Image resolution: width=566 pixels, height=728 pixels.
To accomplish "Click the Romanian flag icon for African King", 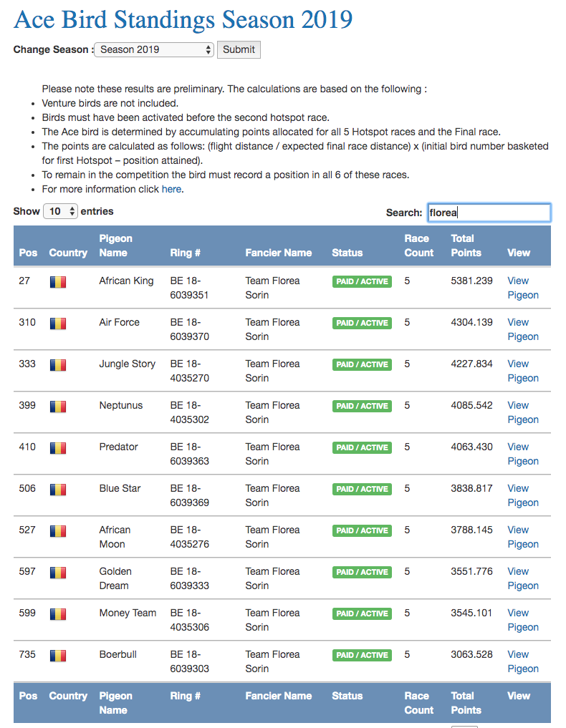I will click(x=58, y=282).
